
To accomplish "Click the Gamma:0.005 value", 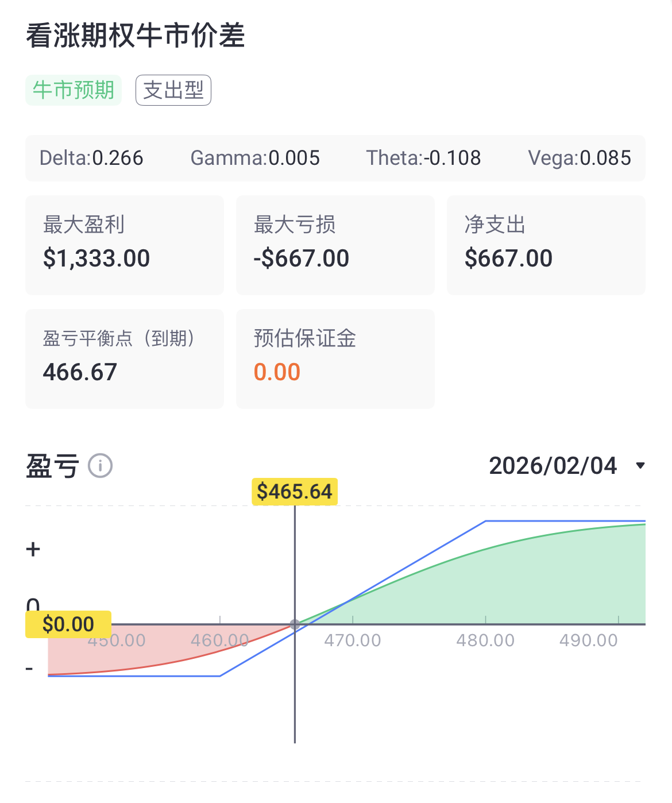I will [255, 158].
